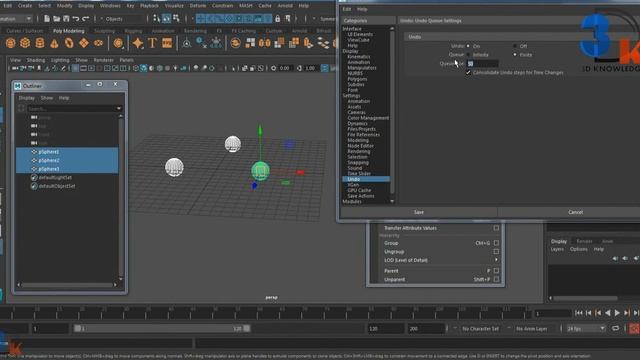
Task: Open the 24 fps frame rate dropdown
Action: click(x=586, y=329)
